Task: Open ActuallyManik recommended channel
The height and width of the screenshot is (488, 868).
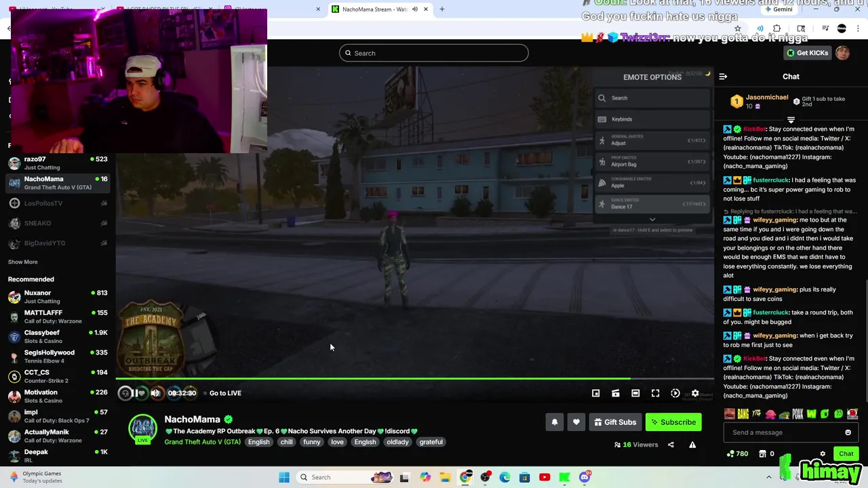Action: (x=58, y=436)
